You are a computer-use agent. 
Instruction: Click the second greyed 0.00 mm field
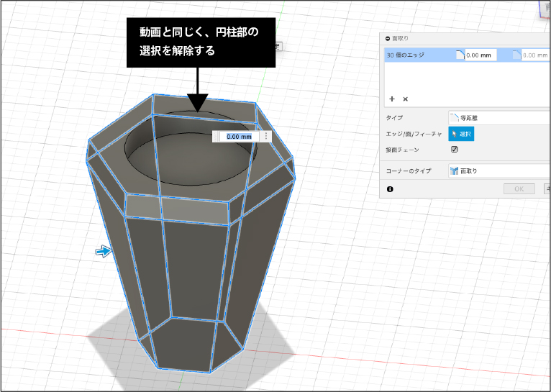coord(535,55)
